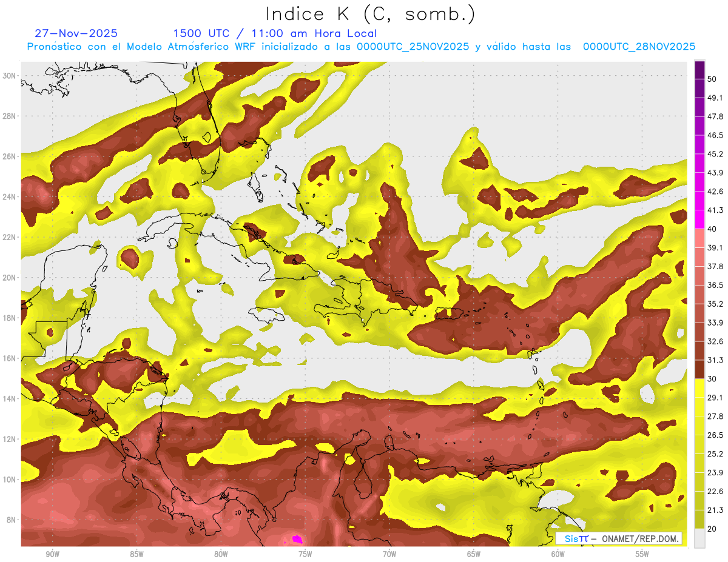
Task: Click the '70W' longitude label
Action: pyautogui.click(x=389, y=554)
